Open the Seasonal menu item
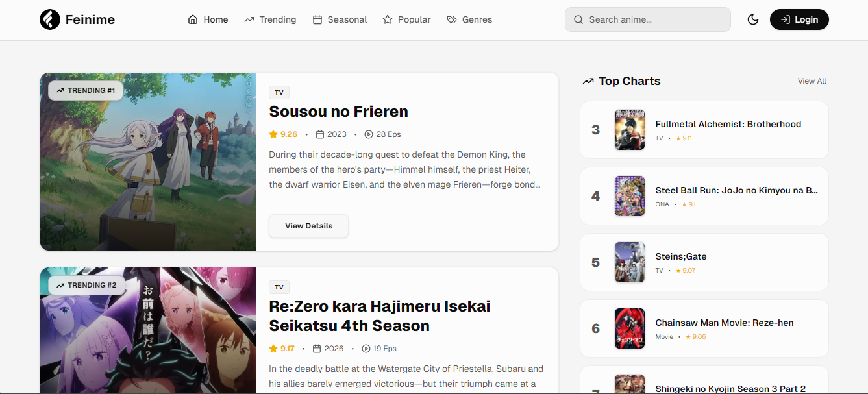This screenshot has height=394, width=868. (x=340, y=19)
